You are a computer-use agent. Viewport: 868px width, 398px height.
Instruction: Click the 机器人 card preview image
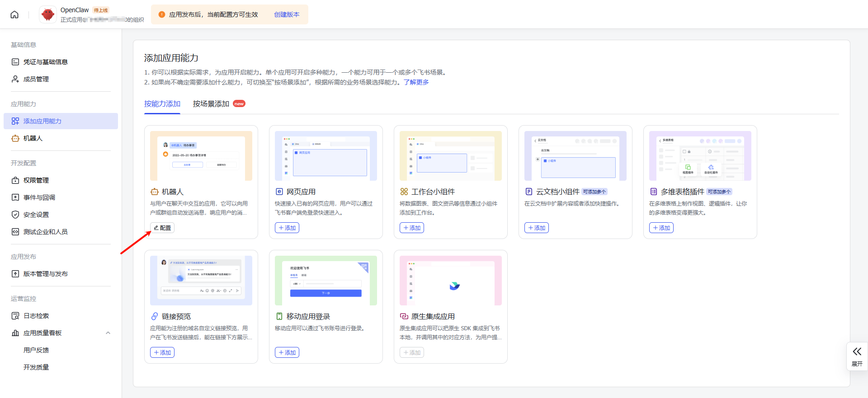pyautogui.click(x=201, y=156)
